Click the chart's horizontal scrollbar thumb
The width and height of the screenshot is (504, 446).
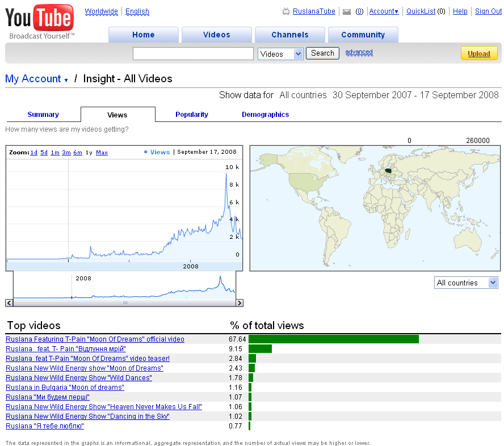(125, 302)
